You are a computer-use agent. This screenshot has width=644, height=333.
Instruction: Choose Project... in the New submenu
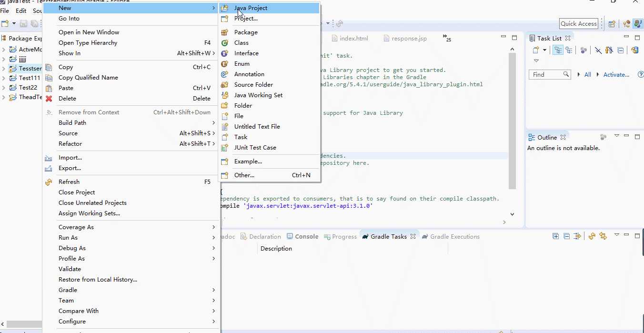(269, 19)
